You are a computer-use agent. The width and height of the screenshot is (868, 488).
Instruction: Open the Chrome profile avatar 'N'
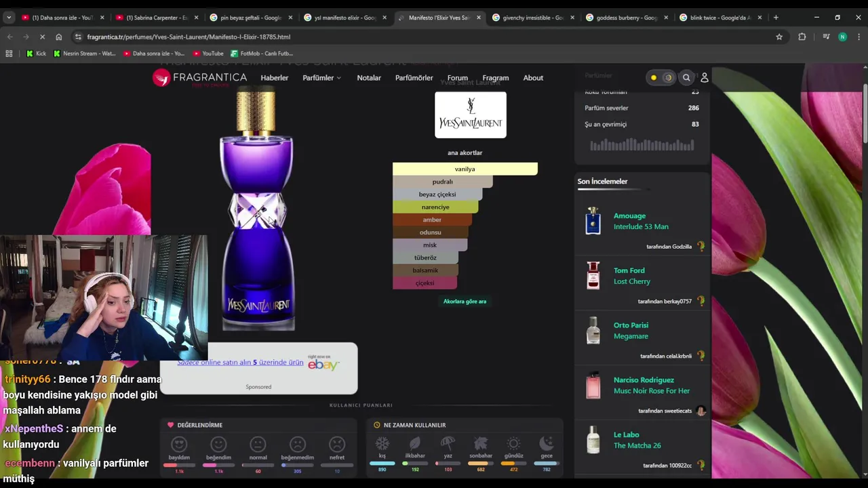tap(842, 37)
